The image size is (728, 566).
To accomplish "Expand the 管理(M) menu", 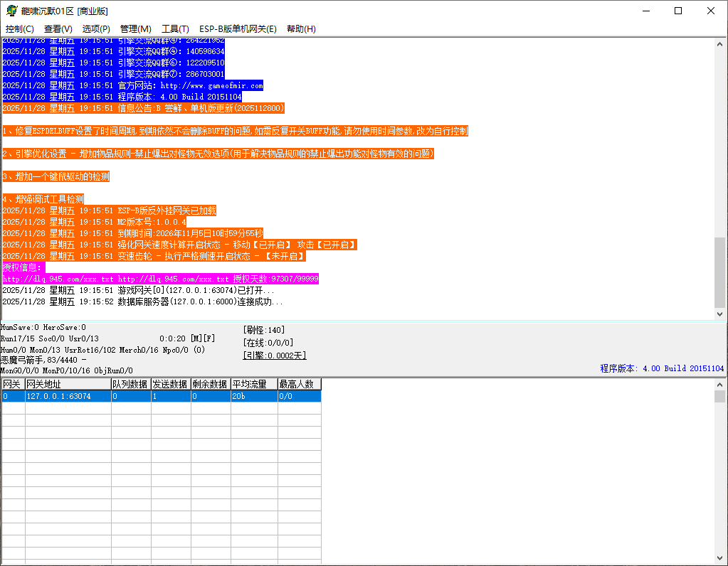I will 135,29.
